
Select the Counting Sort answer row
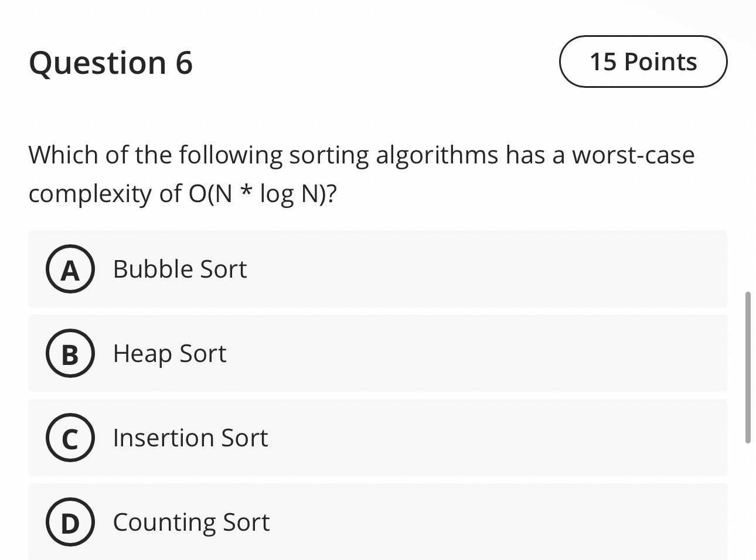[x=377, y=523]
